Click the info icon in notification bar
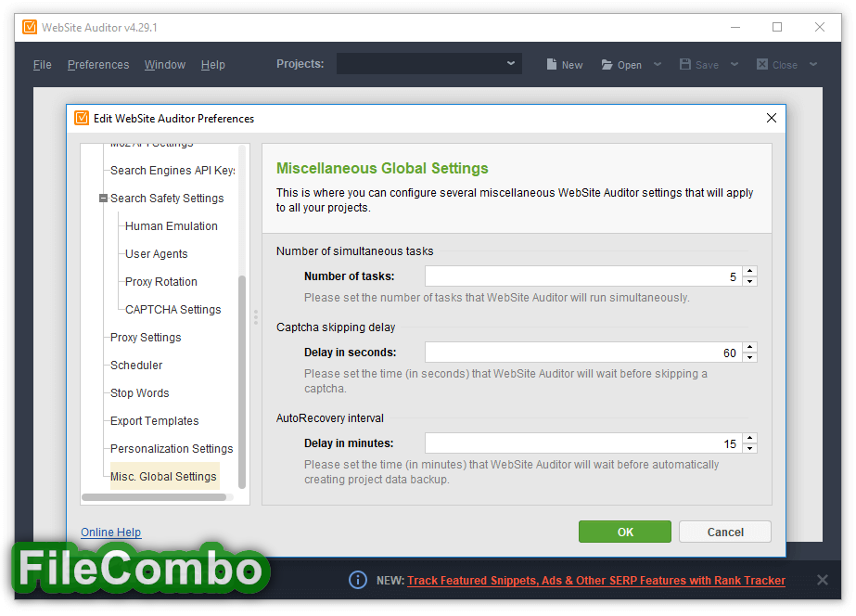This screenshot has height=616, width=856. [x=358, y=580]
